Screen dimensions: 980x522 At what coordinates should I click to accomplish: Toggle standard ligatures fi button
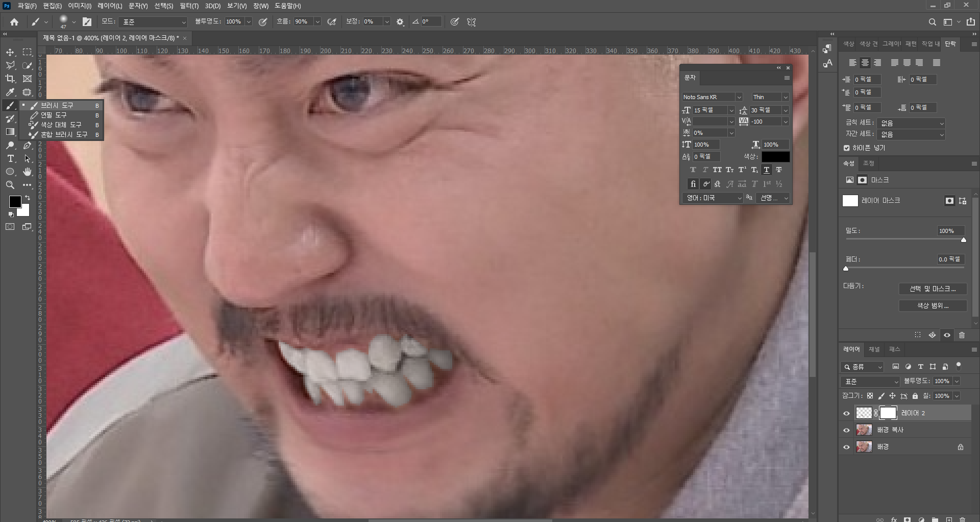click(x=693, y=184)
